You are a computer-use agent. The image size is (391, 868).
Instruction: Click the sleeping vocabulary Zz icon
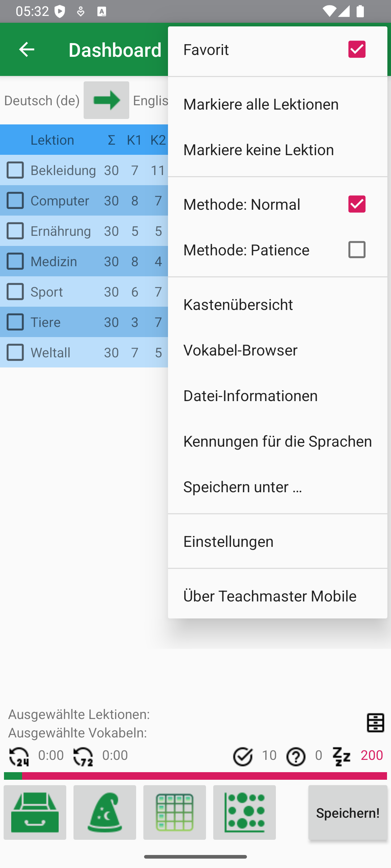click(x=341, y=756)
